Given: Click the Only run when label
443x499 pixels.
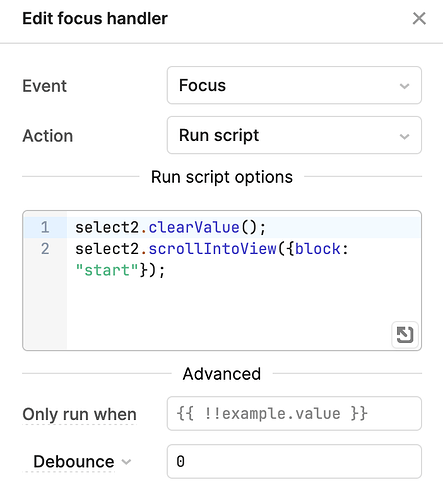Looking at the screenshot, I should 79,414.
